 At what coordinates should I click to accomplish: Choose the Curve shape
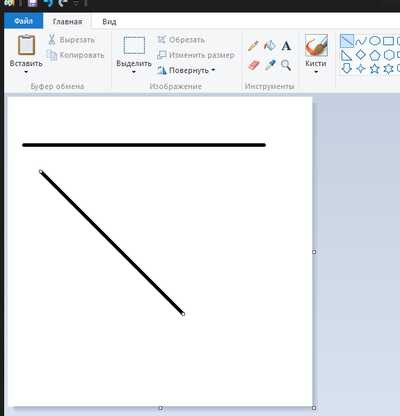pos(361,41)
